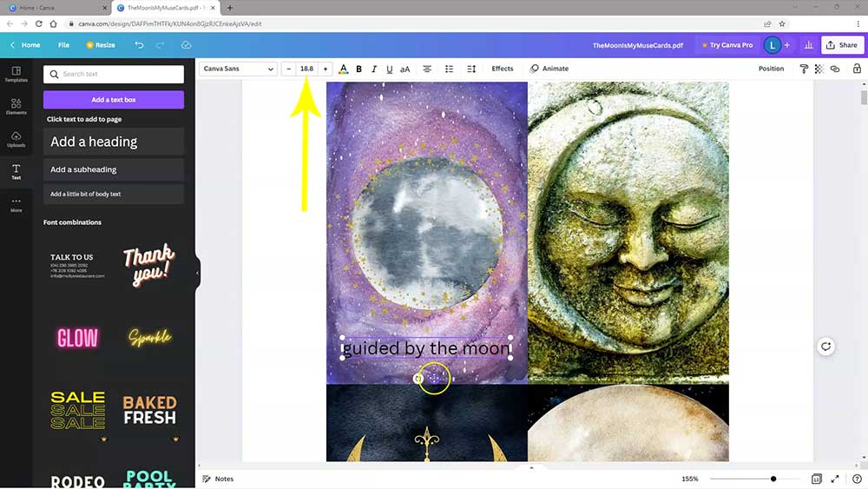The width and height of the screenshot is (868, 489).
Task: Click the Undo arrow in the header
Action: (x=139, y=45)
